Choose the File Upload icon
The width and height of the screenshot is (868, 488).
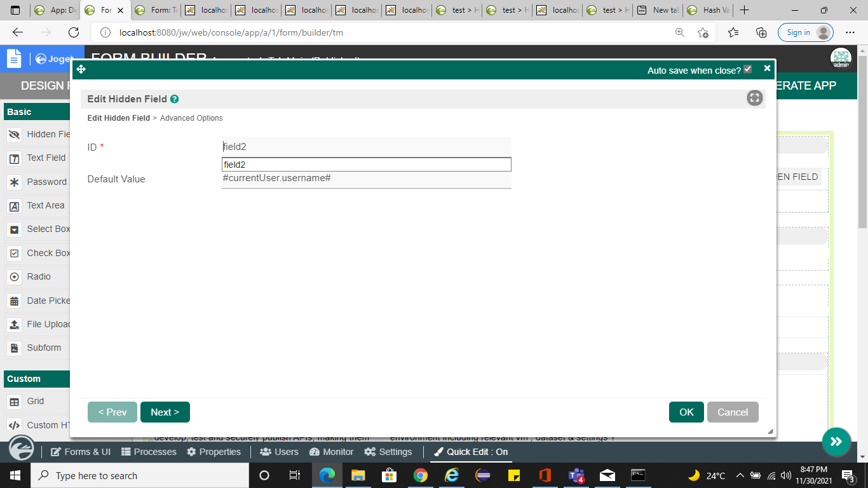tap(14, 325)
